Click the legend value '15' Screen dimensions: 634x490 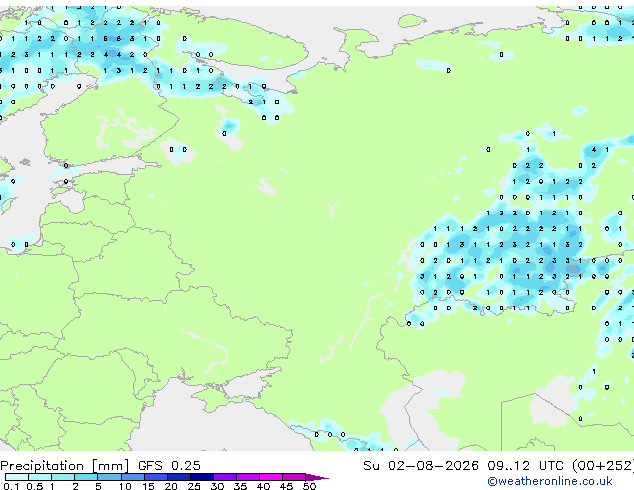coord(148,486)
